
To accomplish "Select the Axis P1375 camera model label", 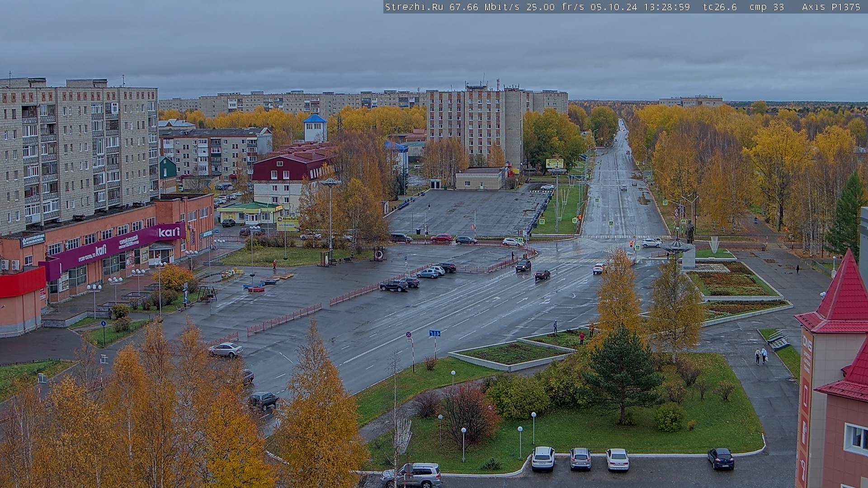I will click(x=831, y=7).
